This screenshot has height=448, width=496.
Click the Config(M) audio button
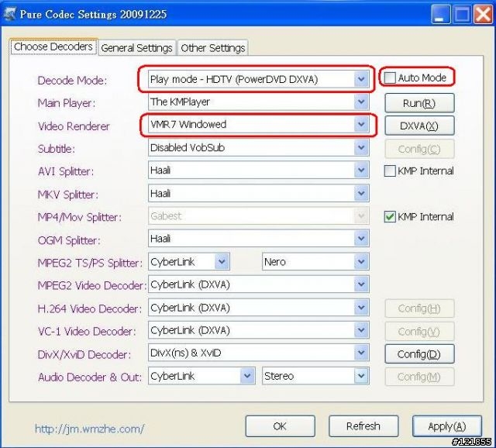point(419,377)
